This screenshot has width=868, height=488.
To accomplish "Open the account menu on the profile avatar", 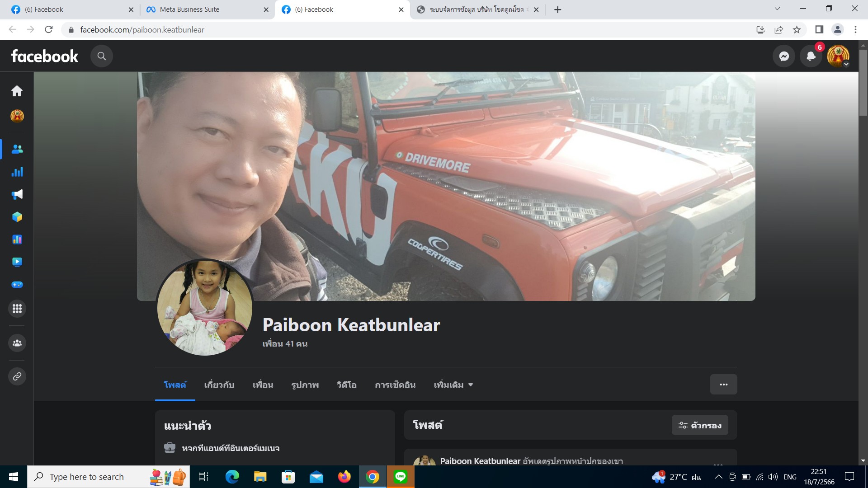I will 838,56.
